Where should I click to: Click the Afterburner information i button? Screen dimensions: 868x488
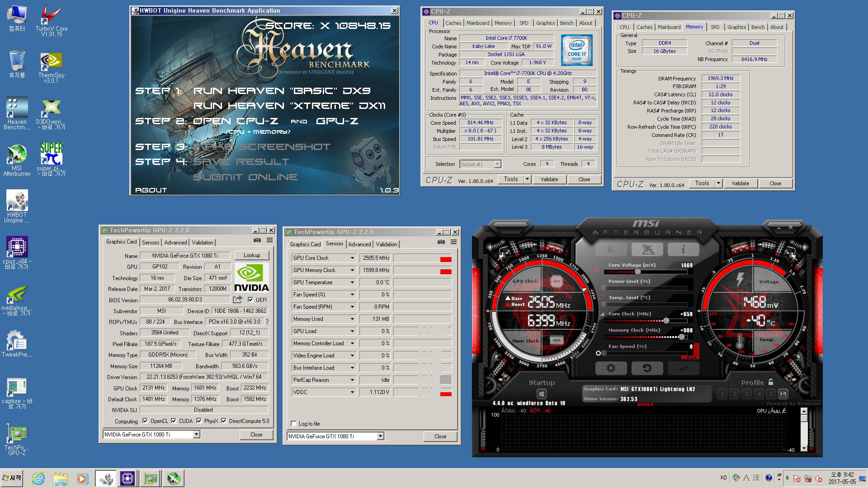coord(683,249)
